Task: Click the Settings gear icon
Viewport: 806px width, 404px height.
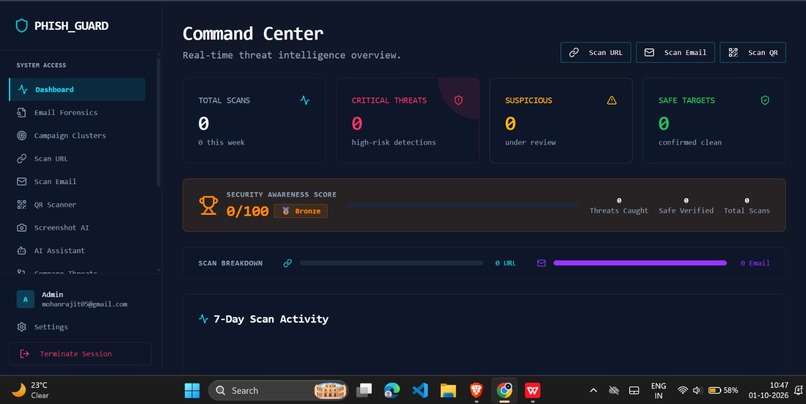Action: point(22,327)
